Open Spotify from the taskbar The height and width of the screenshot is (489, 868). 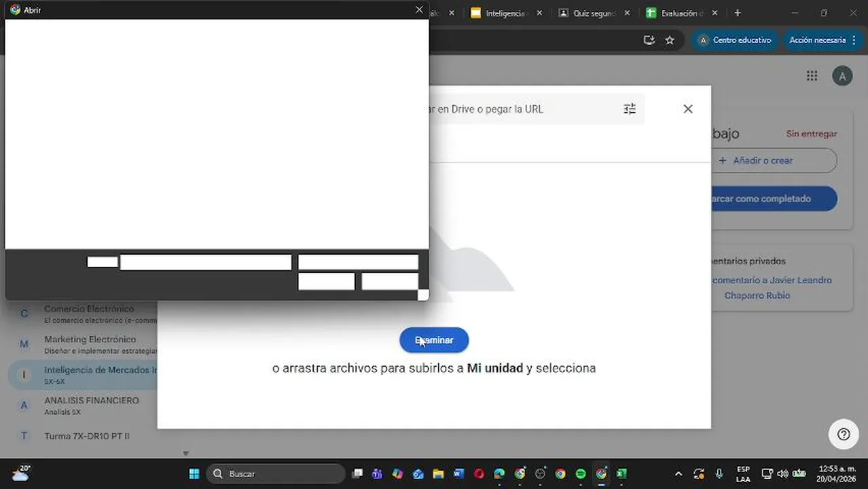tap(581, 473)
